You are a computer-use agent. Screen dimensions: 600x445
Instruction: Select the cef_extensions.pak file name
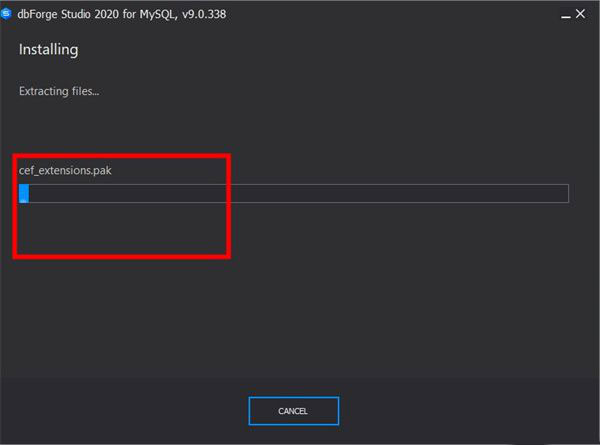65,170
